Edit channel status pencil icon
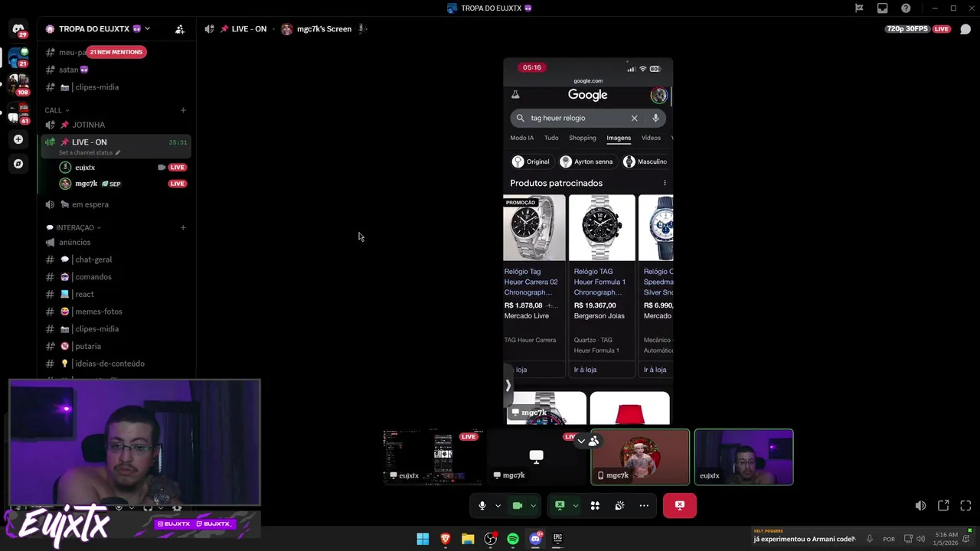 point(118,152)
